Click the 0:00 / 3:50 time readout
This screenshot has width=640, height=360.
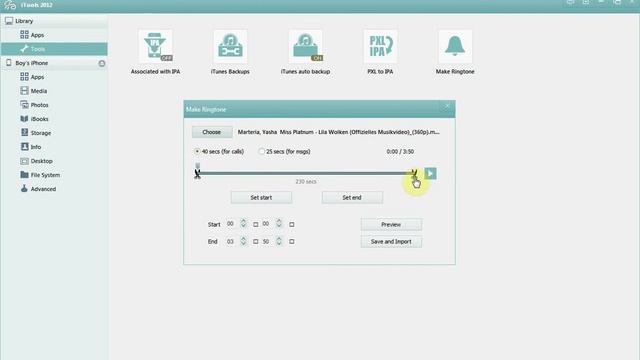pyautogui.click(x=400, y=151)
